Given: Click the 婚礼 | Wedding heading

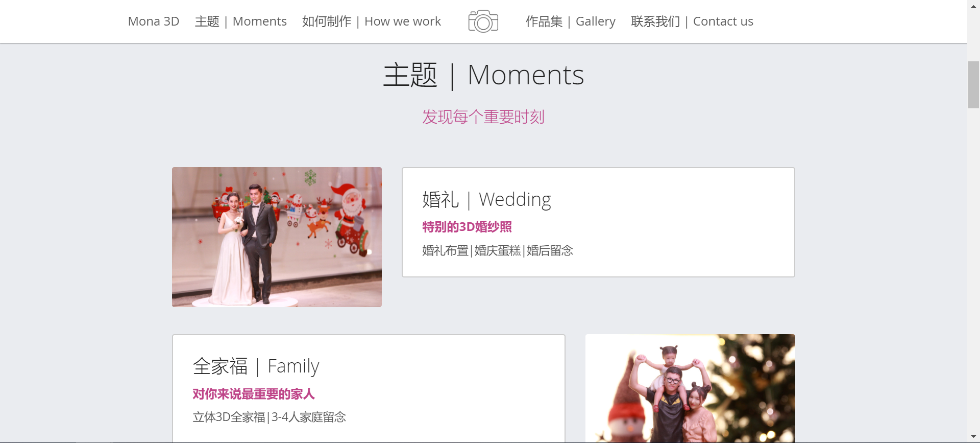Looking at the screenshot, I should (486, 199).
